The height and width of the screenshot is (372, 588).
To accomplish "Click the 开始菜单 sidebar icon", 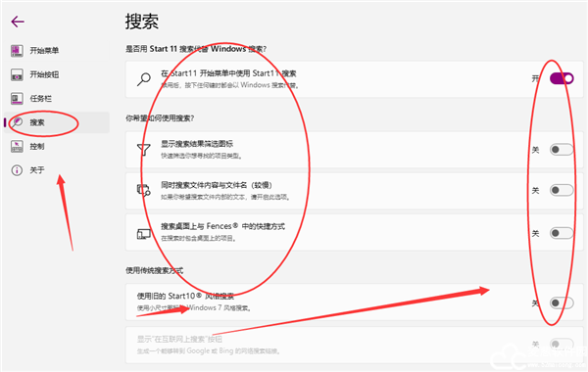I will pos(17,50).
